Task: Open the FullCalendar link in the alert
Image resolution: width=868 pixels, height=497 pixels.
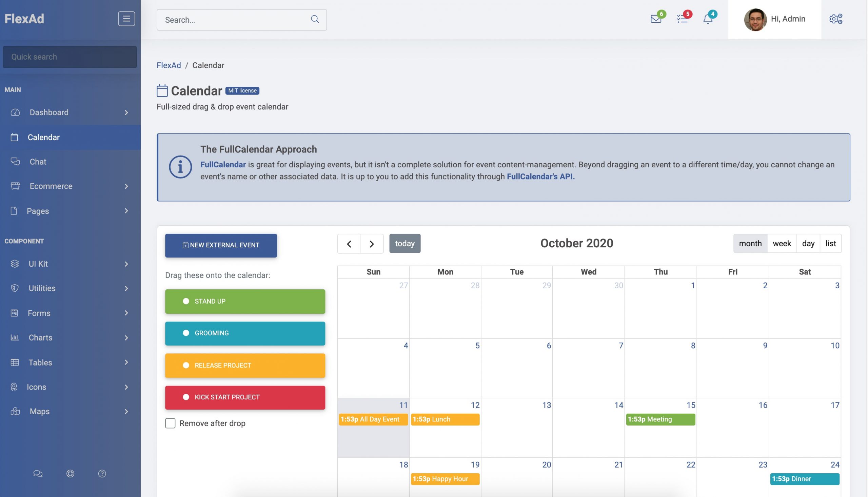Action: click(223, 165)
